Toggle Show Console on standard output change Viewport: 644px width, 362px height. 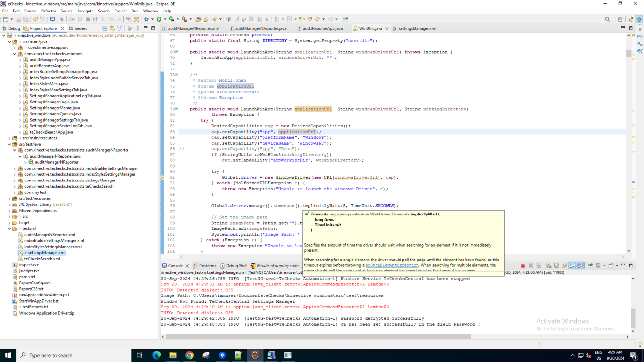point(572,266)
